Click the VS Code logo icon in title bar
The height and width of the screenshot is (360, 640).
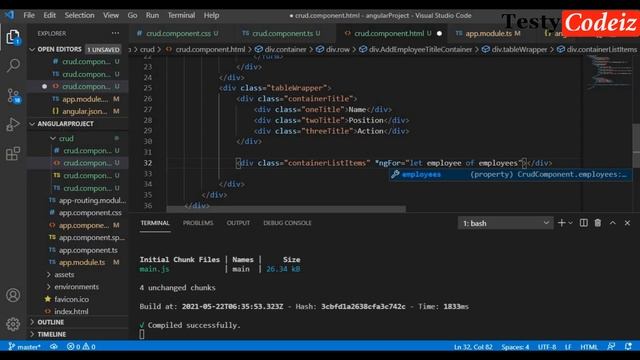[x=10, y=15]
